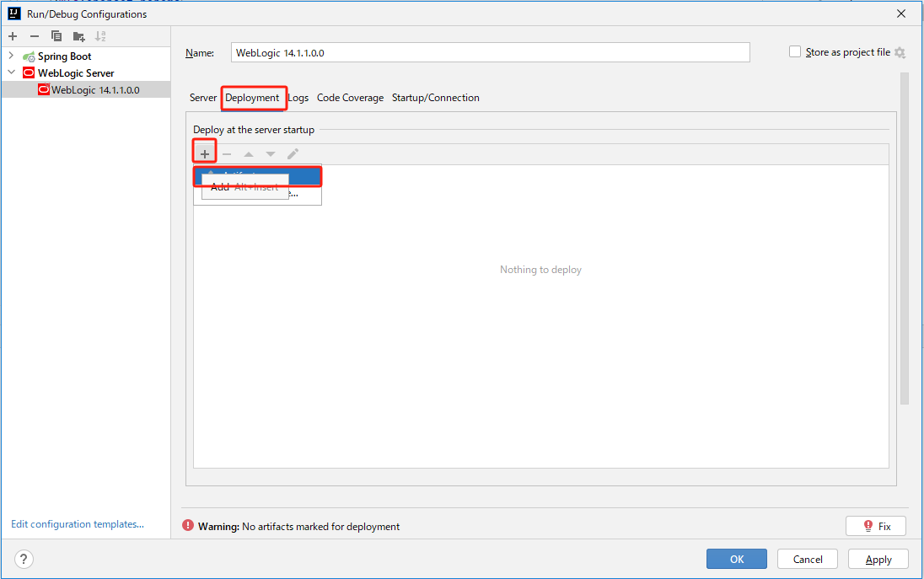Move deployment item down

(271, 154)
